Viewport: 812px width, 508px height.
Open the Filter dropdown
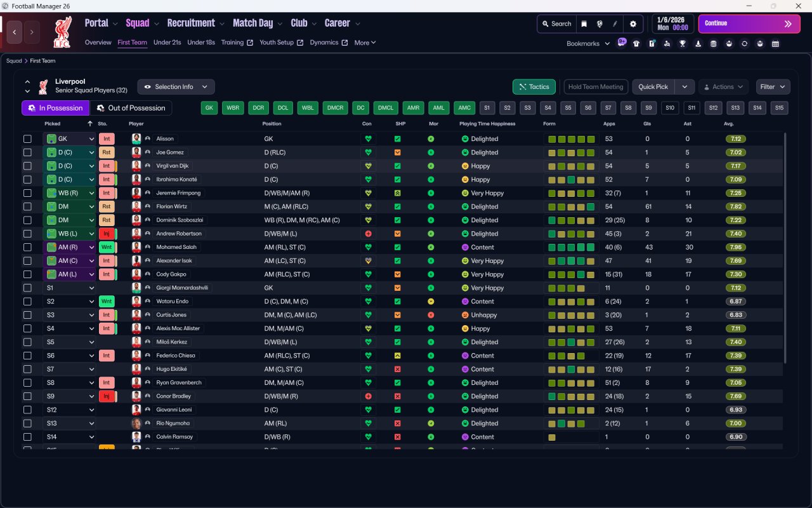(773, 87)
